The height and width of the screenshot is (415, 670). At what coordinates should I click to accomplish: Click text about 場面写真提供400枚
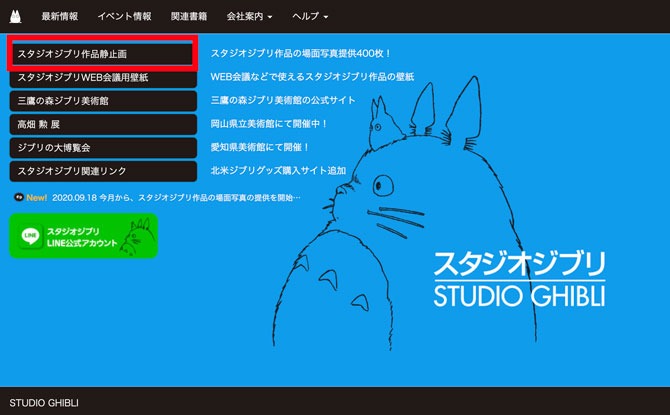pos(301,53)
